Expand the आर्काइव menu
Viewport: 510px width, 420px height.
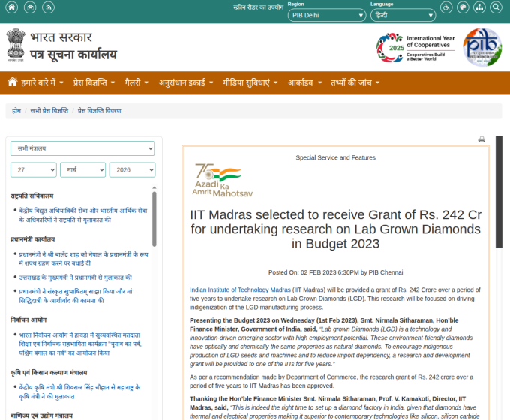(304, 82)
